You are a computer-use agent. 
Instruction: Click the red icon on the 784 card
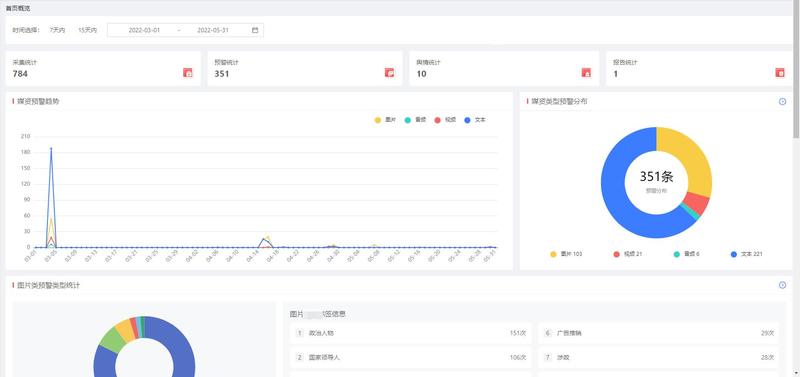(x=188, y=72)
